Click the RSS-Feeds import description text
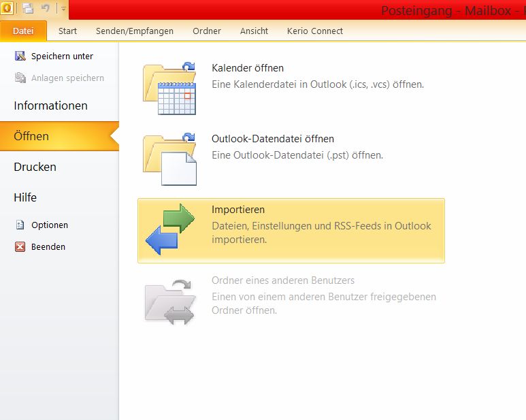 click(x=321, y=233)
